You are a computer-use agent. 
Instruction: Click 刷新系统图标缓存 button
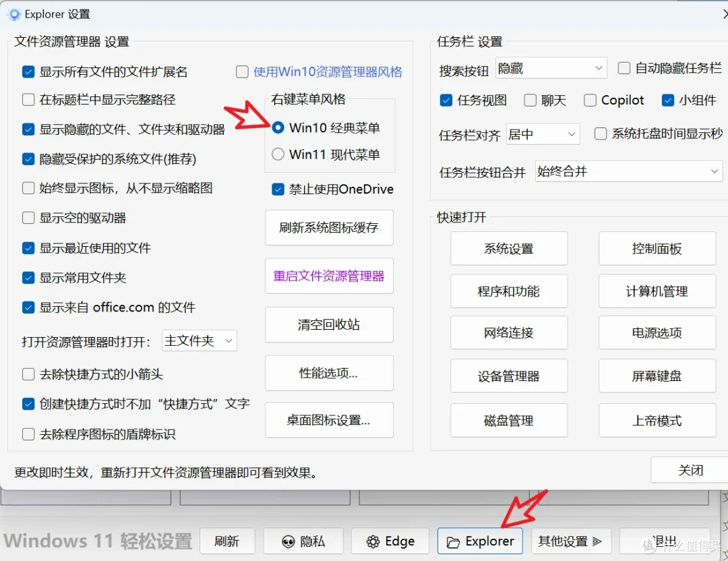click(329, 227)
